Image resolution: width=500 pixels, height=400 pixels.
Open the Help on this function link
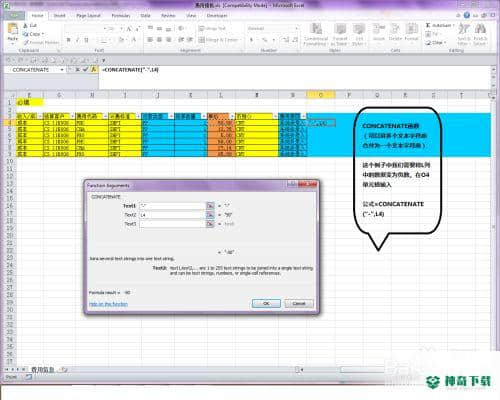(108, 304)
